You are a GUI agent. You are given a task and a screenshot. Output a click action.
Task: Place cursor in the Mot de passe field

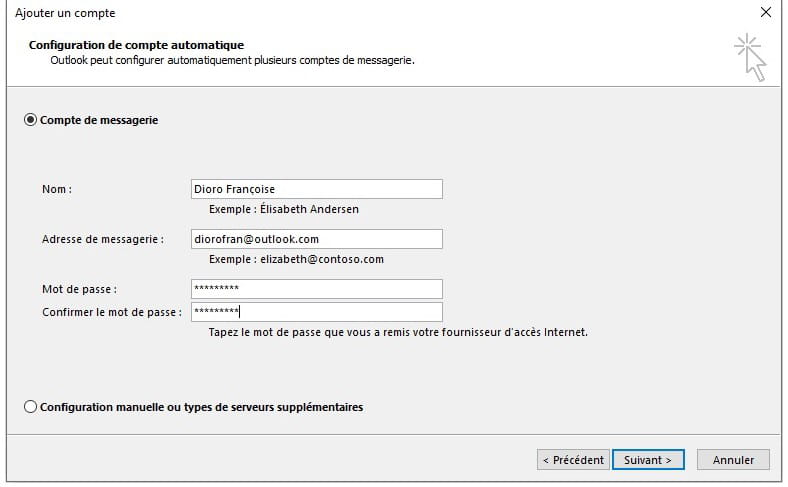(317, 289)
